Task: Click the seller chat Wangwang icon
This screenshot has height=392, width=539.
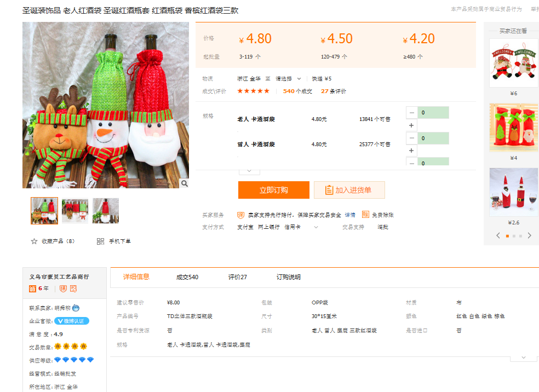Action: click(x=76, y=308)
